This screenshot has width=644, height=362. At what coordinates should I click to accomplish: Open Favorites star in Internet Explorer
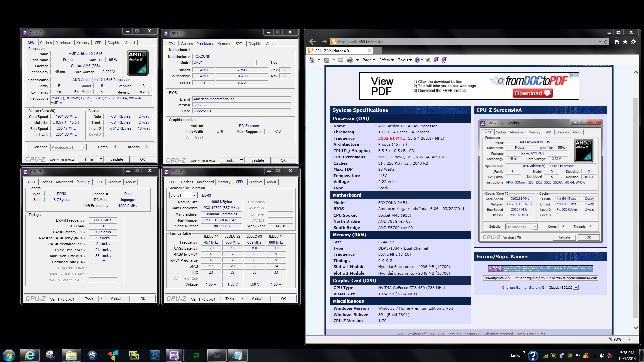click(x=625, y=42)
